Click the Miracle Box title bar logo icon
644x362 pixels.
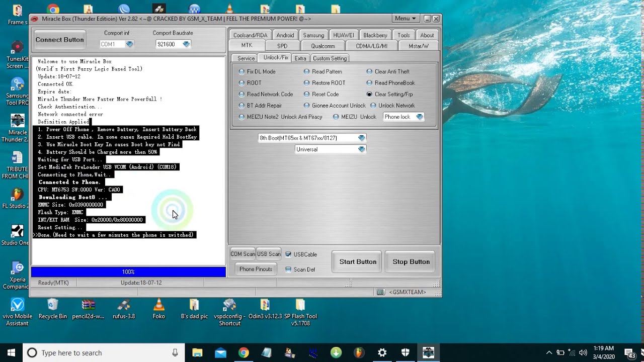(35, 19)
